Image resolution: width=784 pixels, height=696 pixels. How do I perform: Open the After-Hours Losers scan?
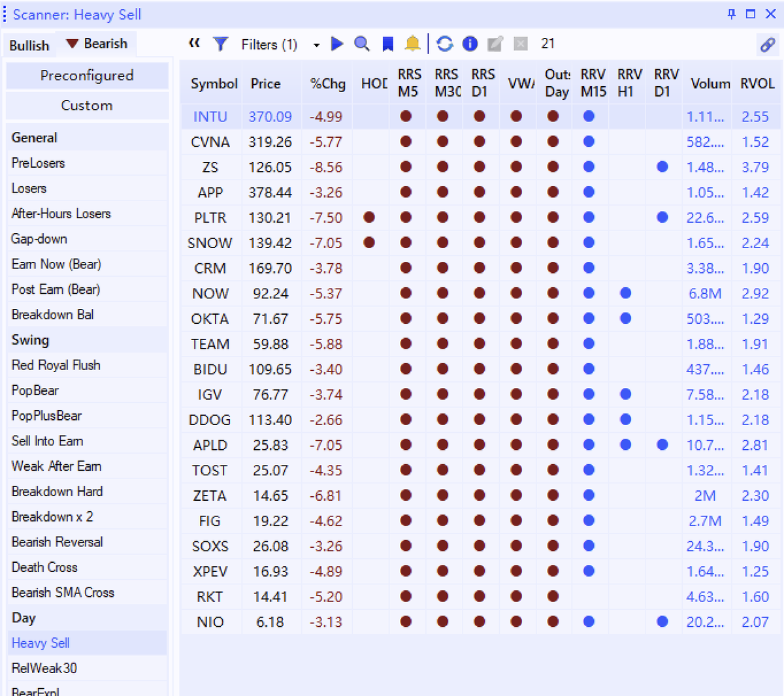pos(87,214)
